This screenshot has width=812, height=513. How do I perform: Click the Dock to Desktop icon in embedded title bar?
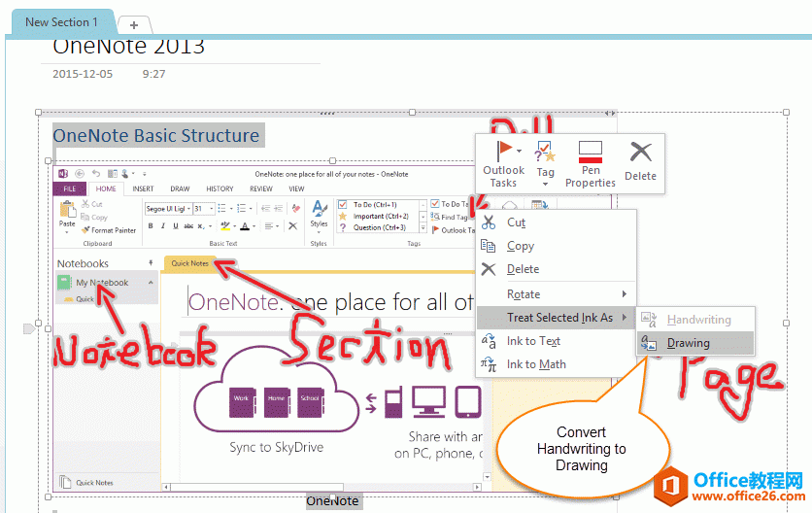[x=112, y=174]
